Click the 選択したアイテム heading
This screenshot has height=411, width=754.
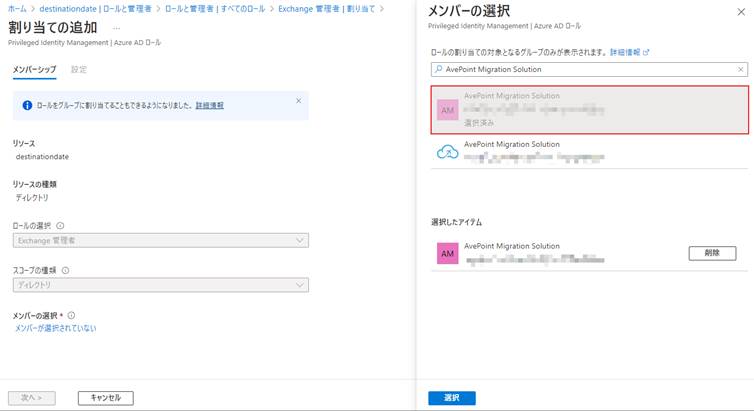456,222
